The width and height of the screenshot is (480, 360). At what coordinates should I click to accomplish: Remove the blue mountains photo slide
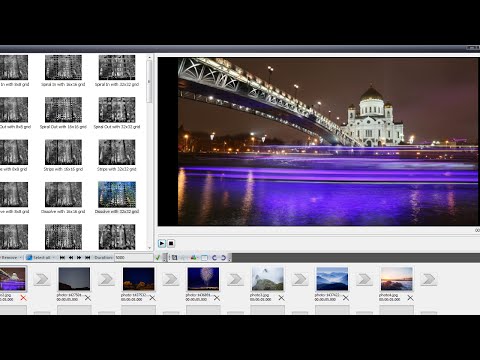[x=346, y=298]
